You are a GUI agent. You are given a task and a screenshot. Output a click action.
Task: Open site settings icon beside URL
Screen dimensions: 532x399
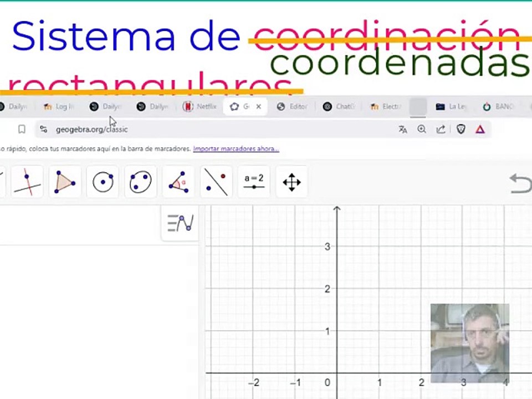[x=43, y=129]
